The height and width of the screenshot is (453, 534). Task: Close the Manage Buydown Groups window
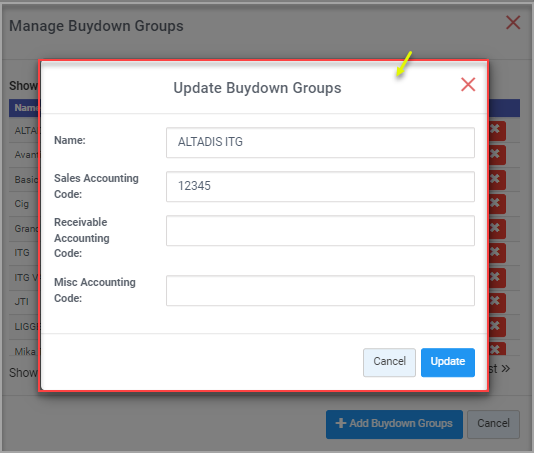[513, 22]
